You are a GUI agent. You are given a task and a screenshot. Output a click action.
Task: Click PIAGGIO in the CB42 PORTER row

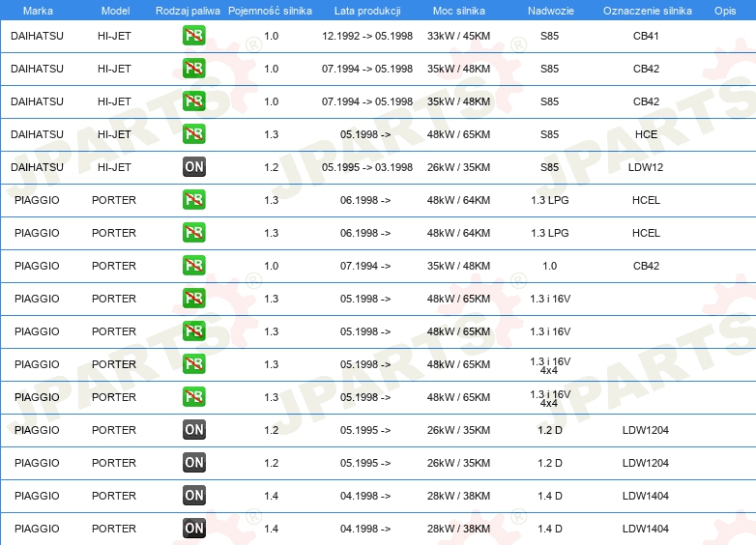pos(37,266)
